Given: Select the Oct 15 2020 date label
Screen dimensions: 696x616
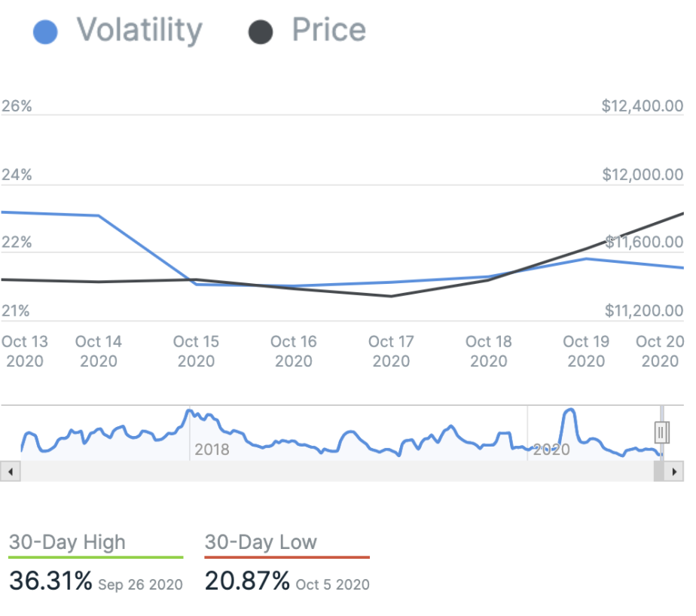Looking at the screenshot, I should pyautogui.click(x=196, y=351).
